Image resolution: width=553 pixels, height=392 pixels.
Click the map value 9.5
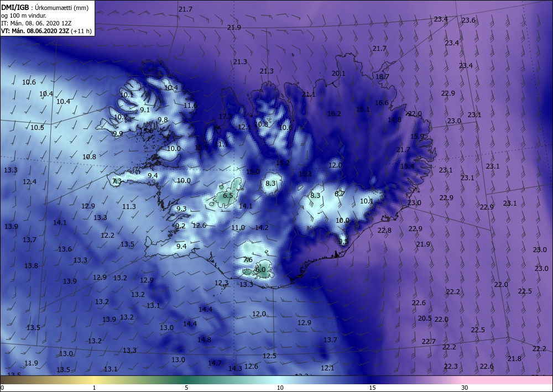pyautogui.click(x=343, y=241)
